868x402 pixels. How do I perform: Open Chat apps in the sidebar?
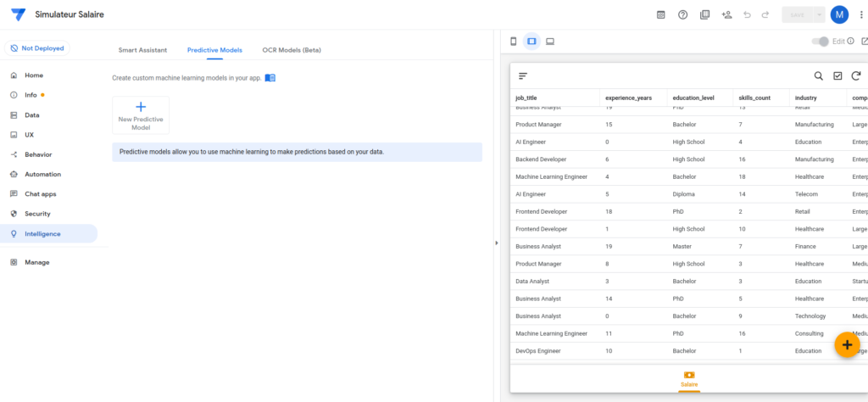[48, 194]
